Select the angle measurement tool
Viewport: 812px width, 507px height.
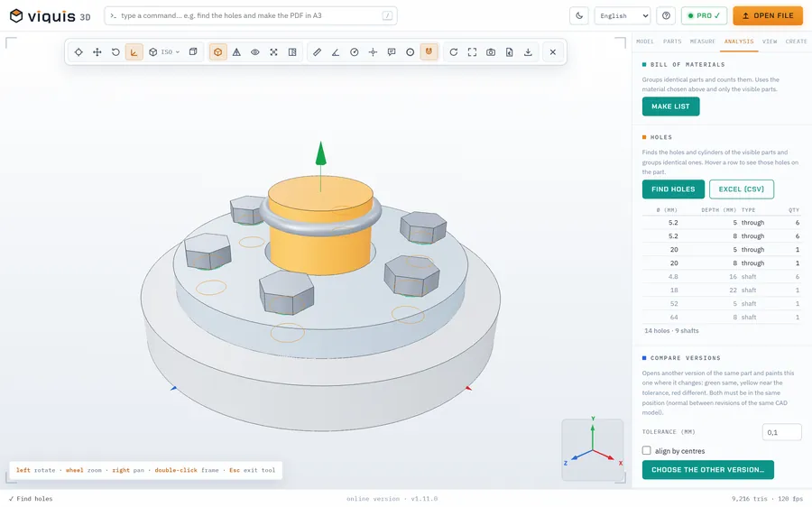pos(336,51)
